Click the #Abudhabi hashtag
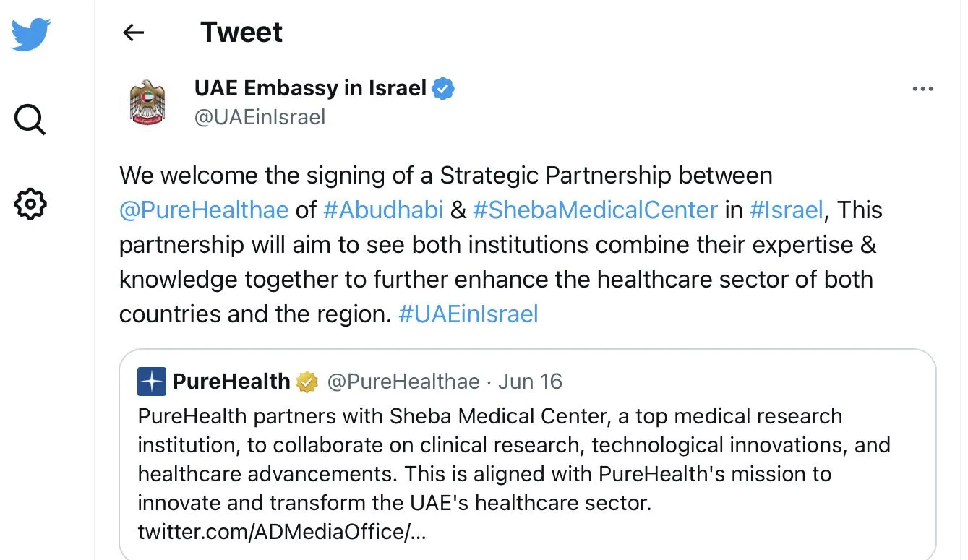 coord(382,210)
